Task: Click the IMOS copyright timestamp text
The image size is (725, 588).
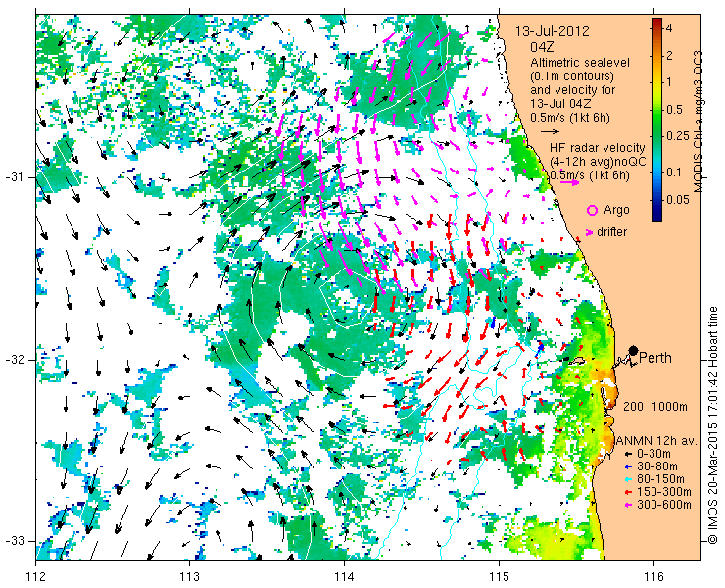Action: tap(712, 425)
